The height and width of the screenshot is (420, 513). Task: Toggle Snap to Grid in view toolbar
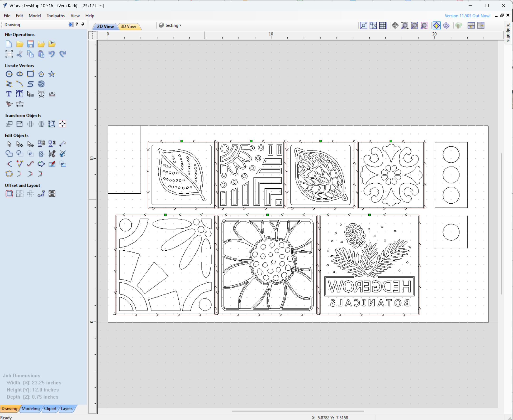point(383,25)
